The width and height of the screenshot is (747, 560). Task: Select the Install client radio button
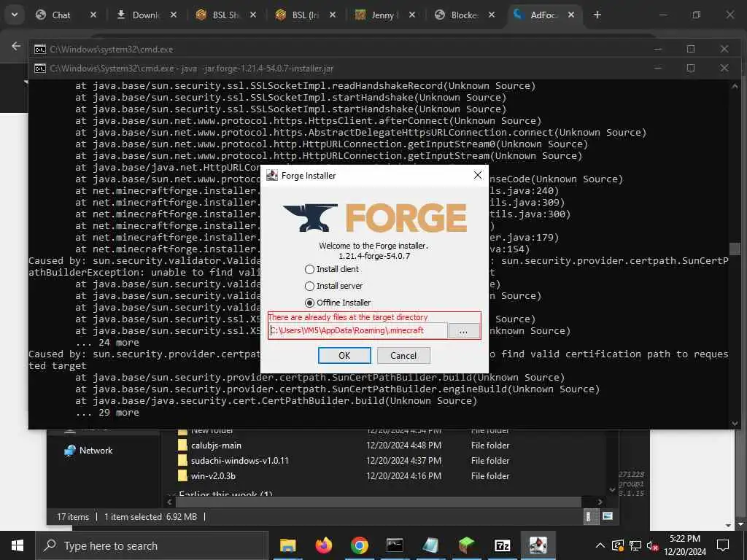click(309, 270)
